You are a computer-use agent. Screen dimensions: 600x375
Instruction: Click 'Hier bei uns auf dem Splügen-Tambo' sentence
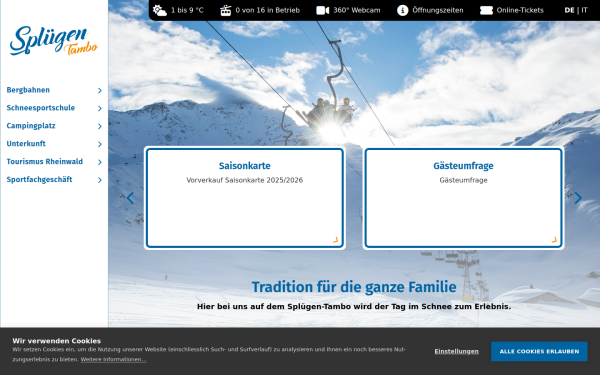[354, 307]
